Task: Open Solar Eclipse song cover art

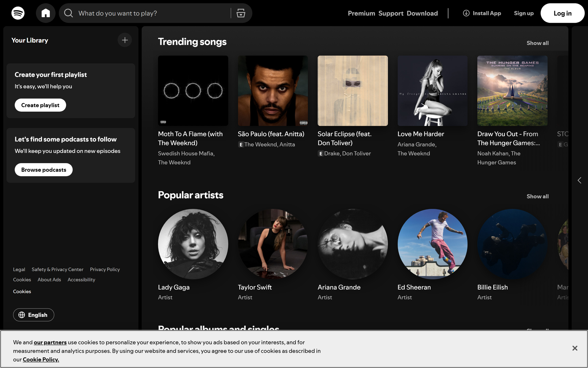Action: pos(353,91)
